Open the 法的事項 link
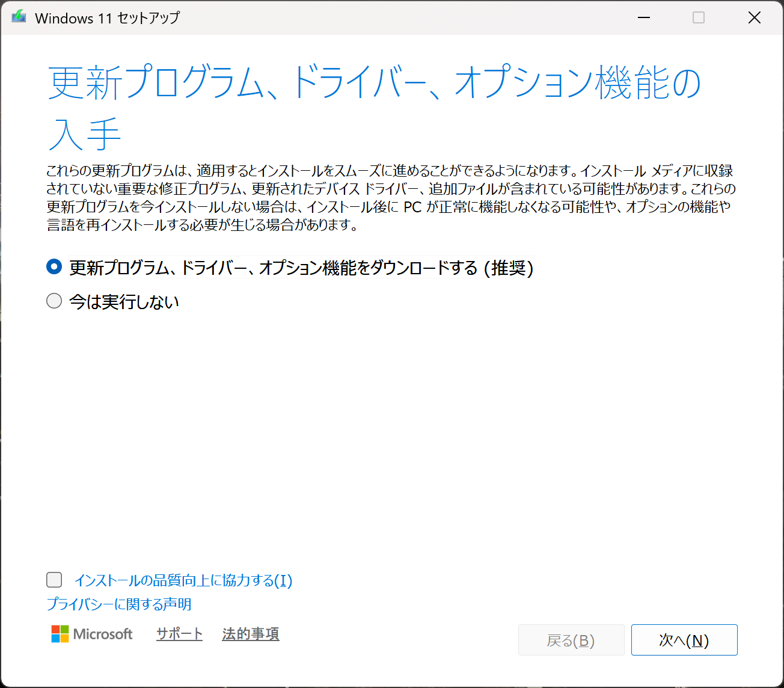This screenshot has height=688, width=784. (x=250, y=634)
